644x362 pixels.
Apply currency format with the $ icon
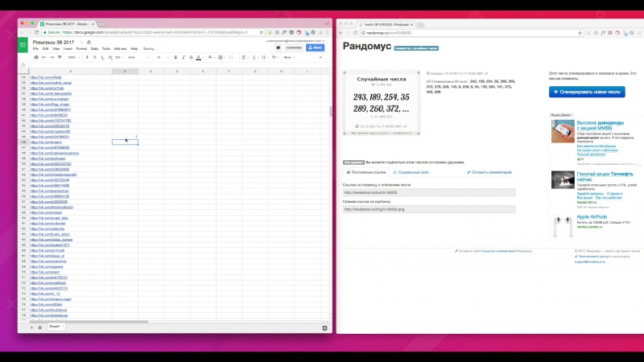click(87, 57)
